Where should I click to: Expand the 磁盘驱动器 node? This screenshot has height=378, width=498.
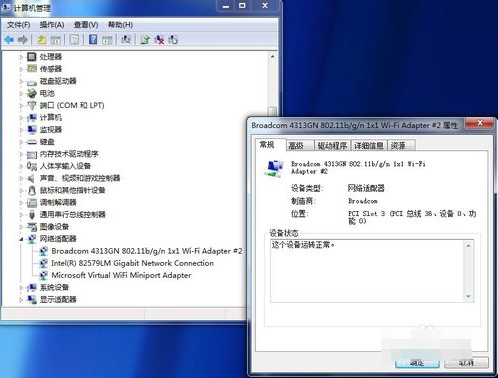pos(21,81)
